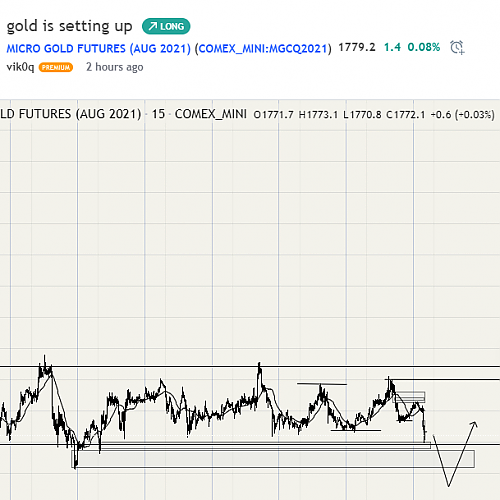Select the upper resistance horizontal line

click(x=250, y=367)
